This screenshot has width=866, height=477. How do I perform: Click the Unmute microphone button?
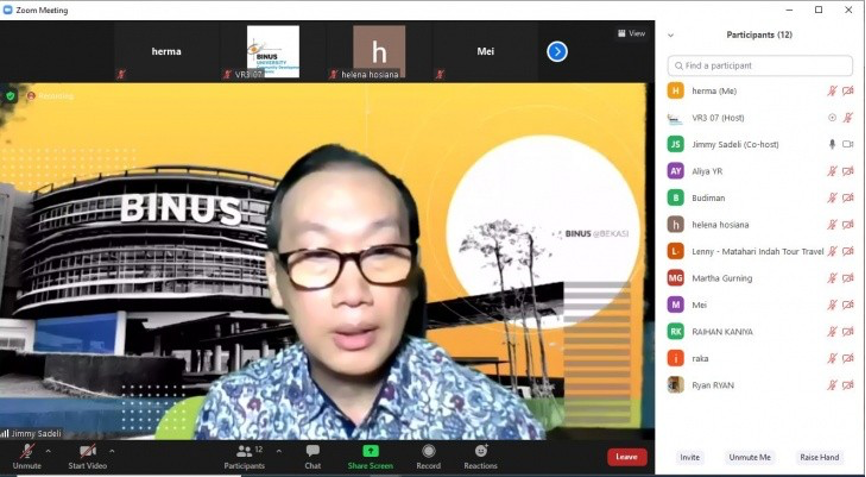27,457
